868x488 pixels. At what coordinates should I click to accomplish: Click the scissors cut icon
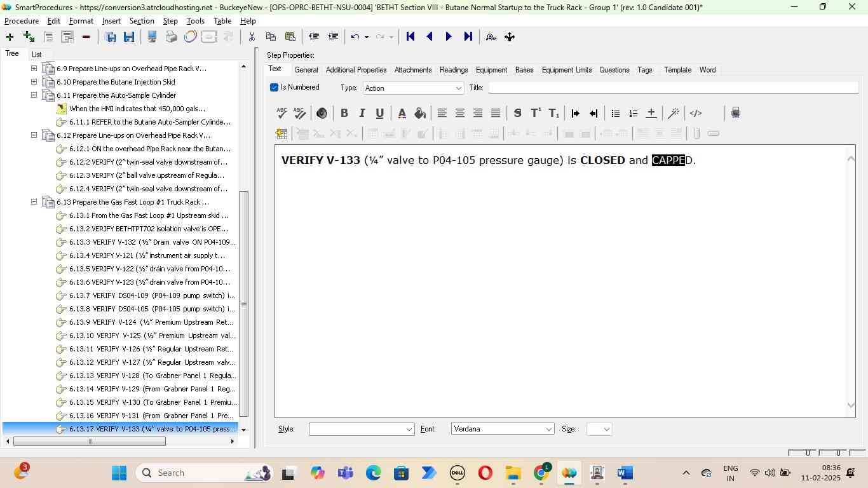[252, 37]
